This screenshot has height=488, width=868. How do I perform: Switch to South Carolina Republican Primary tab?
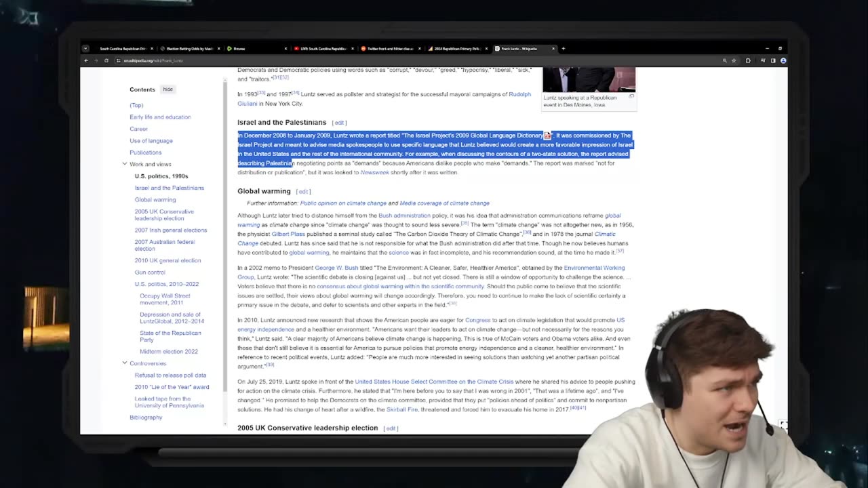pos(123,49)
